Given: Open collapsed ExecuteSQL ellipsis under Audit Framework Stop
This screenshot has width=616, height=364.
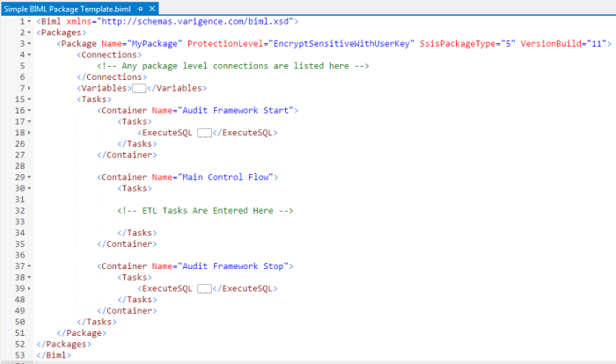Looking at the screenshot, I should pyautogui.click(x=204, y=288).
